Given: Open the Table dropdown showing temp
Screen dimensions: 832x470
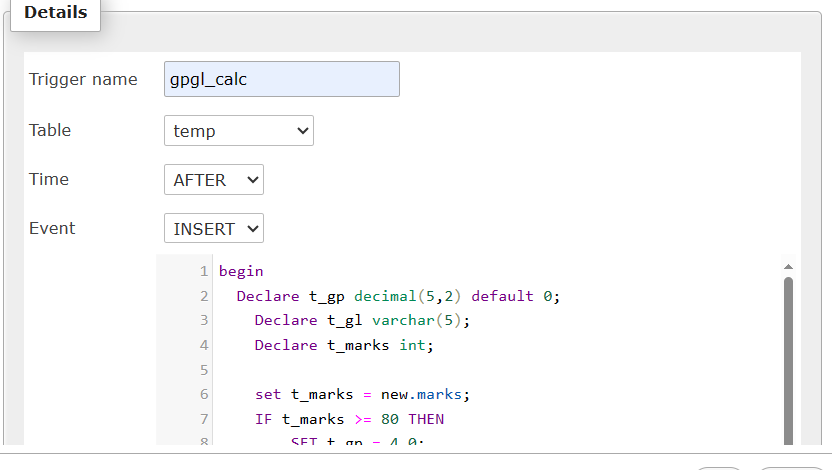Looking at the screenshot, I should pyautogui.click(x=238, y=131).
